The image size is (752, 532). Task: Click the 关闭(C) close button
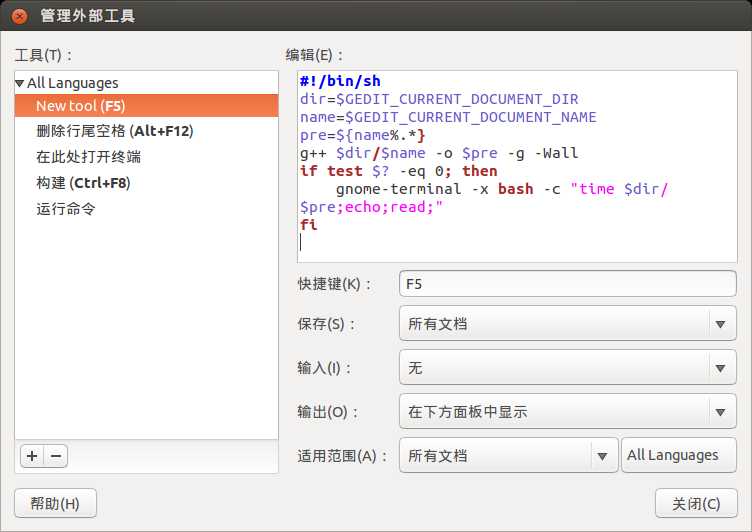click(696, 503)
